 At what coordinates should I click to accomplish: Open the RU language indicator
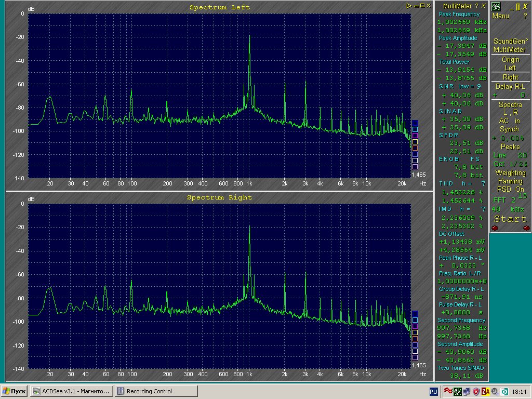coord(433,391)
